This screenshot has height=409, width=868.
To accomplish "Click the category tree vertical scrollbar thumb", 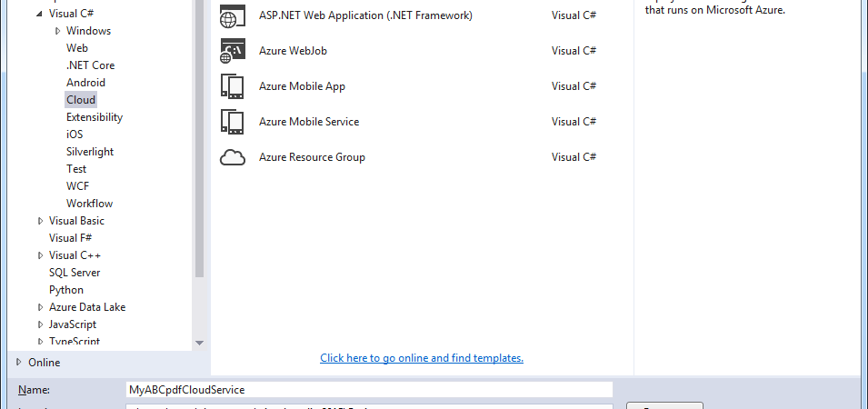I will click(x=200, y=138).
